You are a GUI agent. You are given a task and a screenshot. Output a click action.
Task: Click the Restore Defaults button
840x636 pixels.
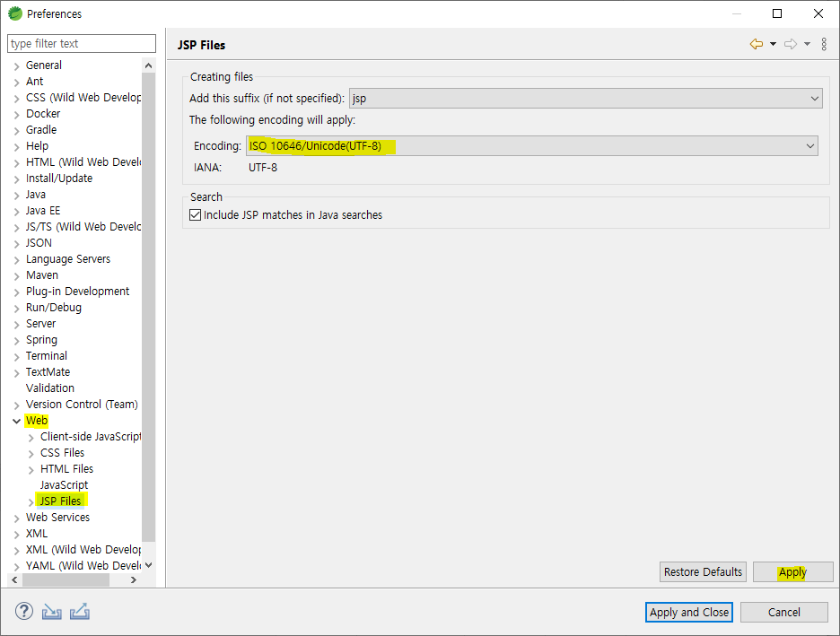click(703, 571)
